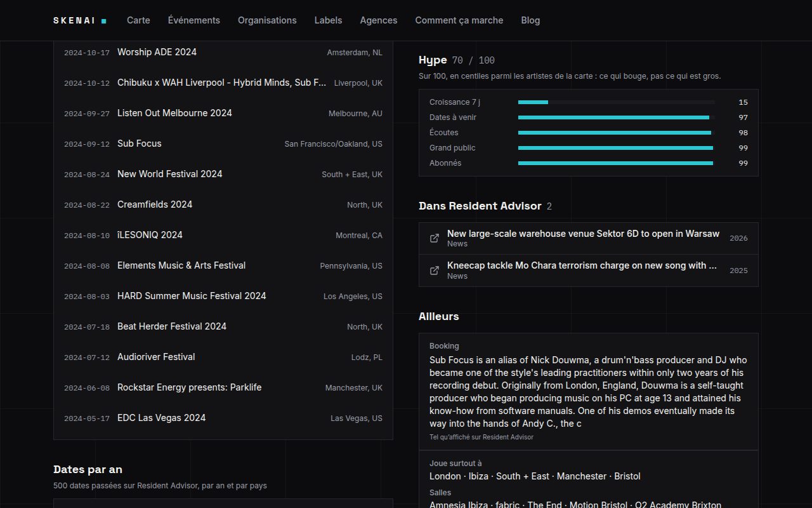Click the Booking label

[444, 346]
